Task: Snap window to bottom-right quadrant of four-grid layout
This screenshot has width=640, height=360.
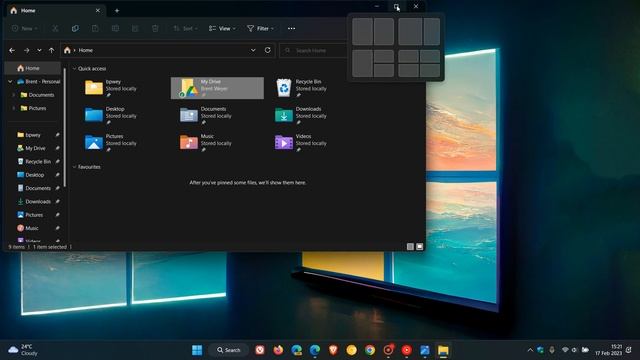Action: 430,70
